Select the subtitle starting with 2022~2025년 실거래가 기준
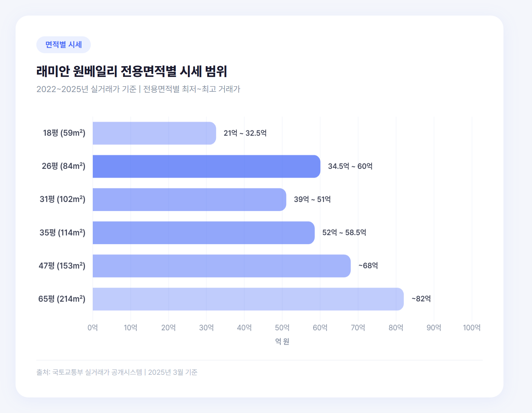This screenshot has width=532, height=413. click(x=138, y=89)
